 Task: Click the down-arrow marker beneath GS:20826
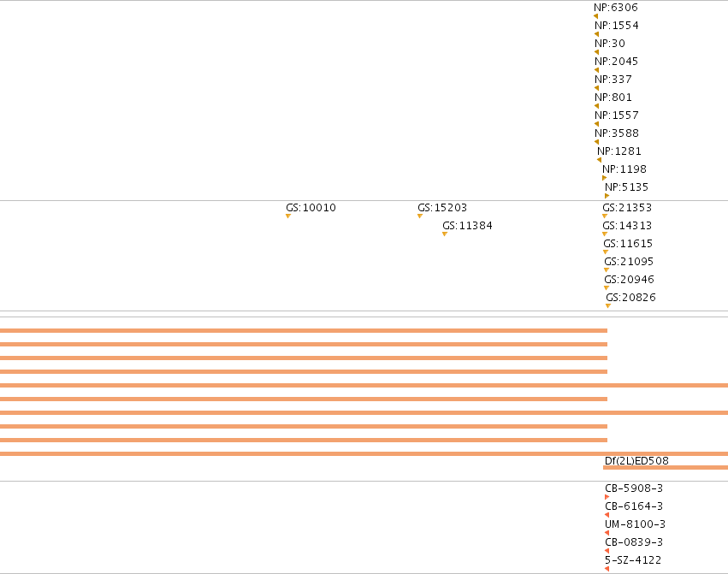(608, 305)
